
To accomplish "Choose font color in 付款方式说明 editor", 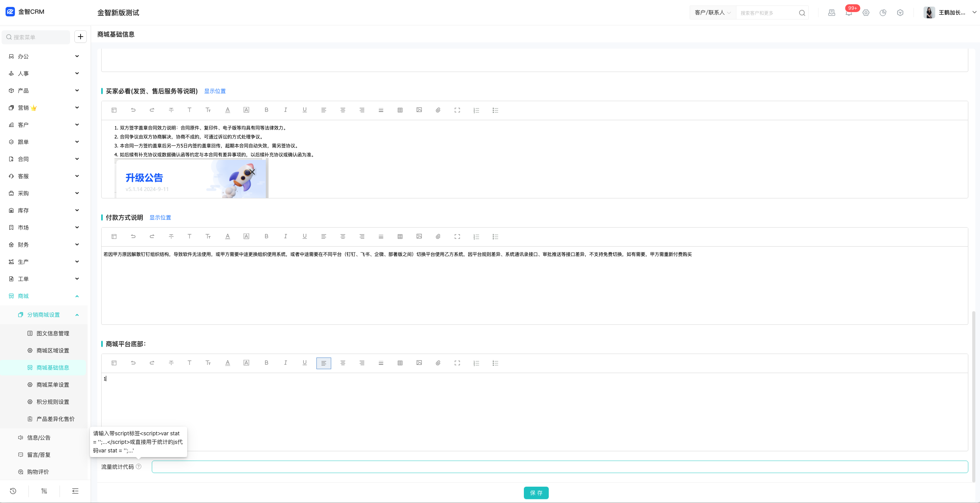I will pos(228,237).
